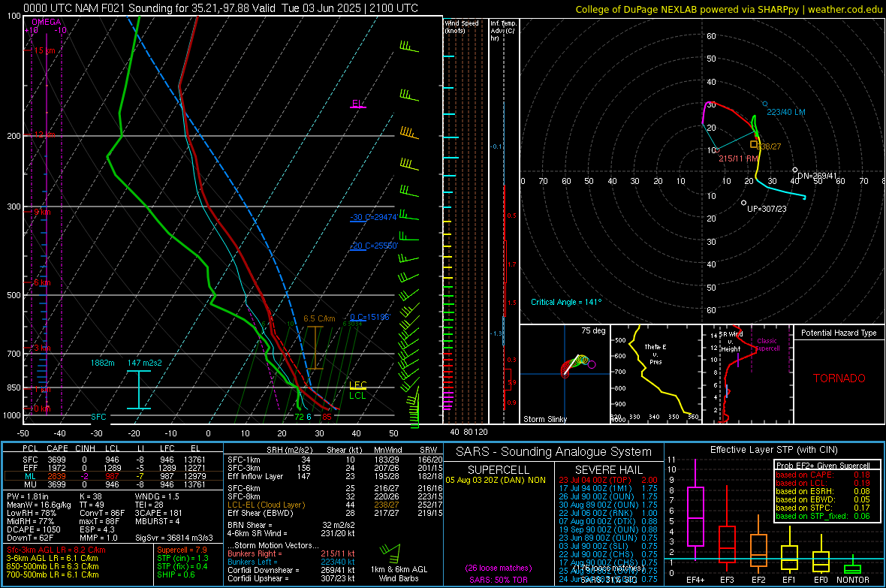This screenshot has width=886, height=588.
Task: Click the 'SARS: 50% TOR' text
Action: 498,580
